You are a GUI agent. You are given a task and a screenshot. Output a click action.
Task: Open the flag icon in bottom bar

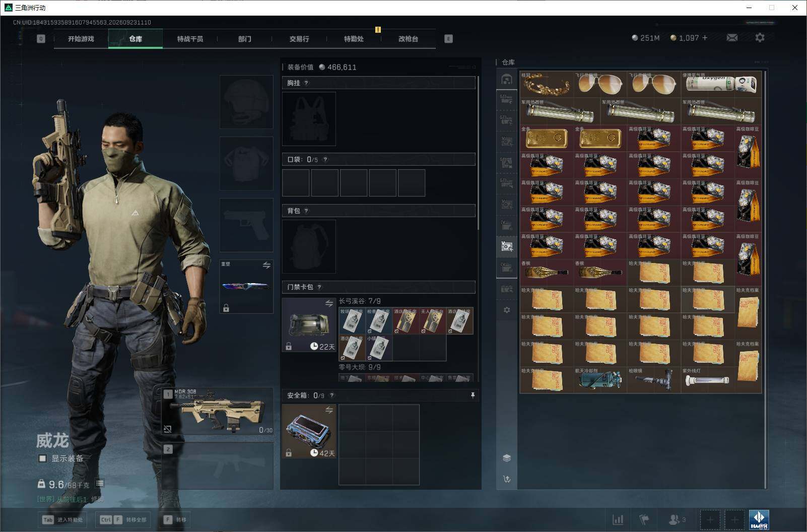pyautogui.click(x=644, y=519)
